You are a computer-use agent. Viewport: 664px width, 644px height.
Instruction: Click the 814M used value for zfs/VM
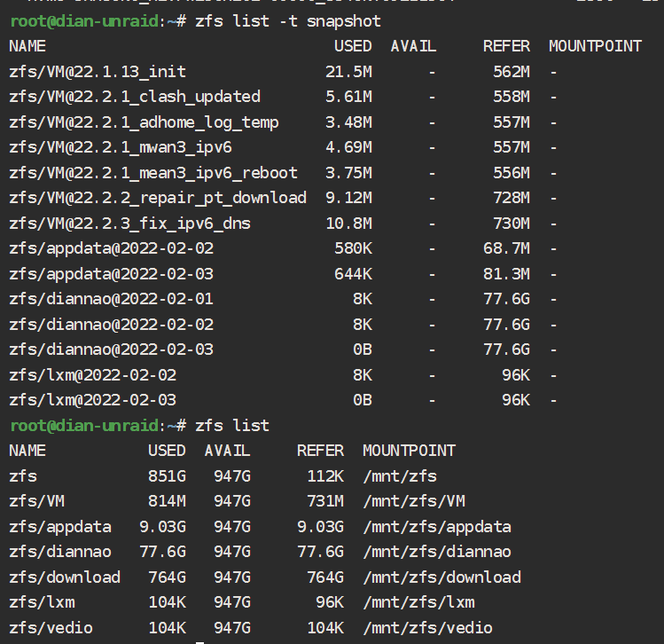tap(167, 501)
